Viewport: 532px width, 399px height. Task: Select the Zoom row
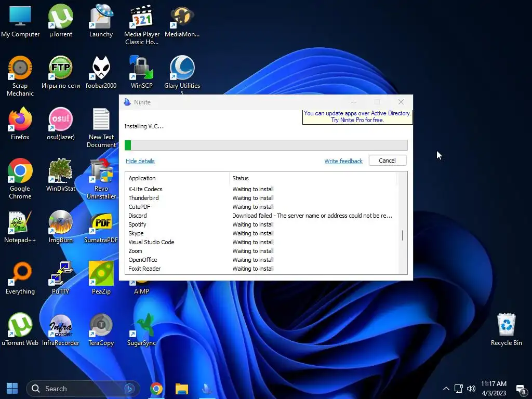pyautogui.click(x=261, y=251)
